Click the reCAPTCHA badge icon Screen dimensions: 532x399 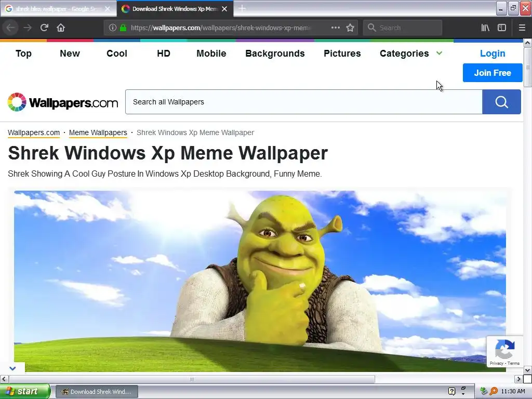point(505,349)
